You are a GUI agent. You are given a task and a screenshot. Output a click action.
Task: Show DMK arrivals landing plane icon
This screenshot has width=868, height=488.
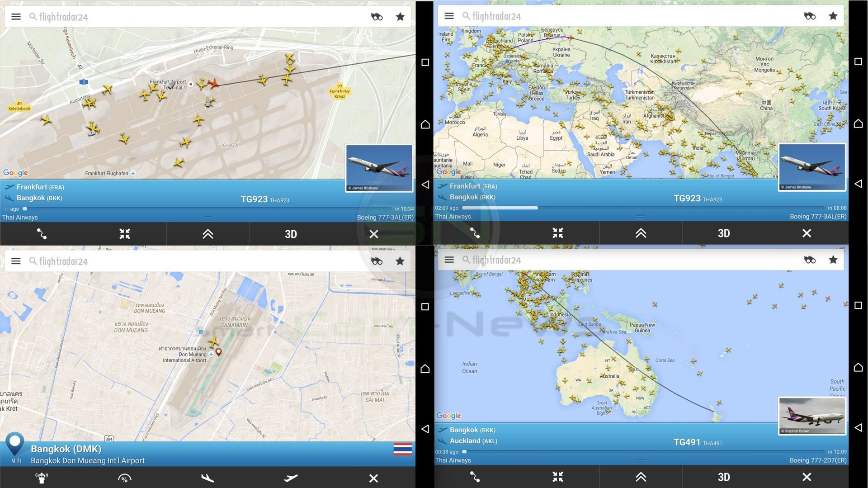(208, 478)
